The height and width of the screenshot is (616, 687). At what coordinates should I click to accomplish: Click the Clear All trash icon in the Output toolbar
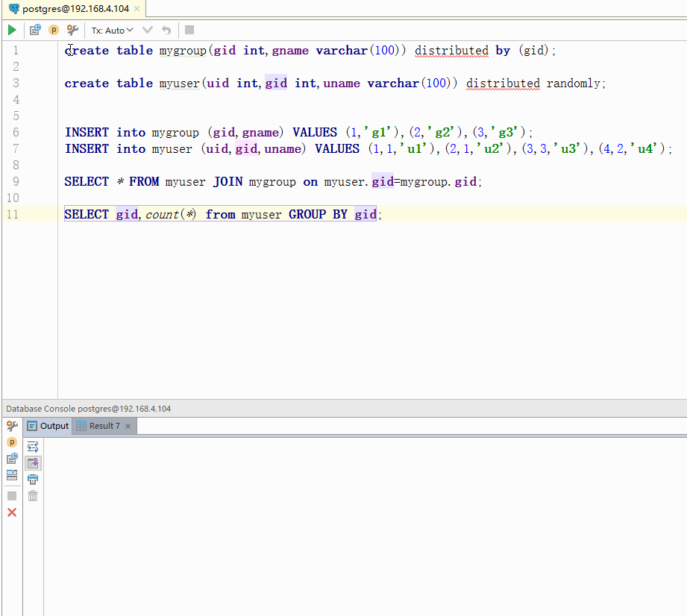pyautogui.click(x=33, y=496)
